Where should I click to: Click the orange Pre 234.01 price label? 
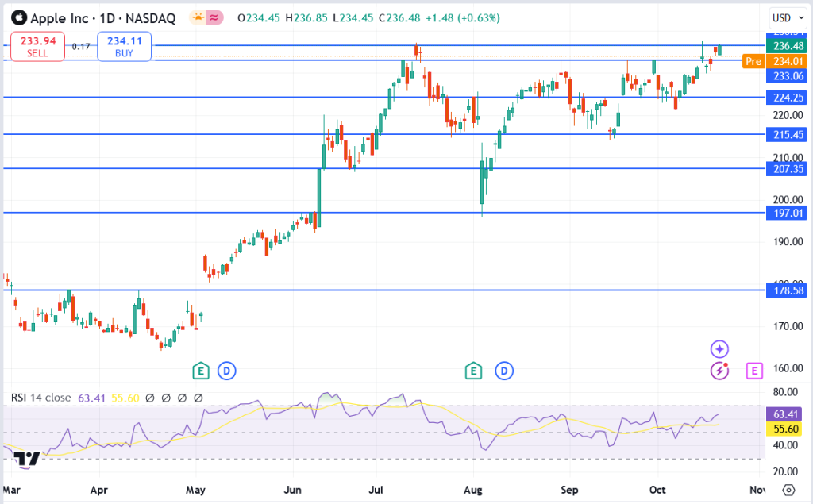(775, 61)
